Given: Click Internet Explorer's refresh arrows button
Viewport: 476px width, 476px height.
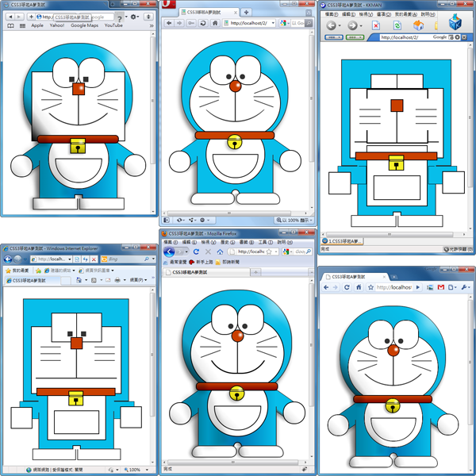Looking at the screenshot, I should 86,259.
